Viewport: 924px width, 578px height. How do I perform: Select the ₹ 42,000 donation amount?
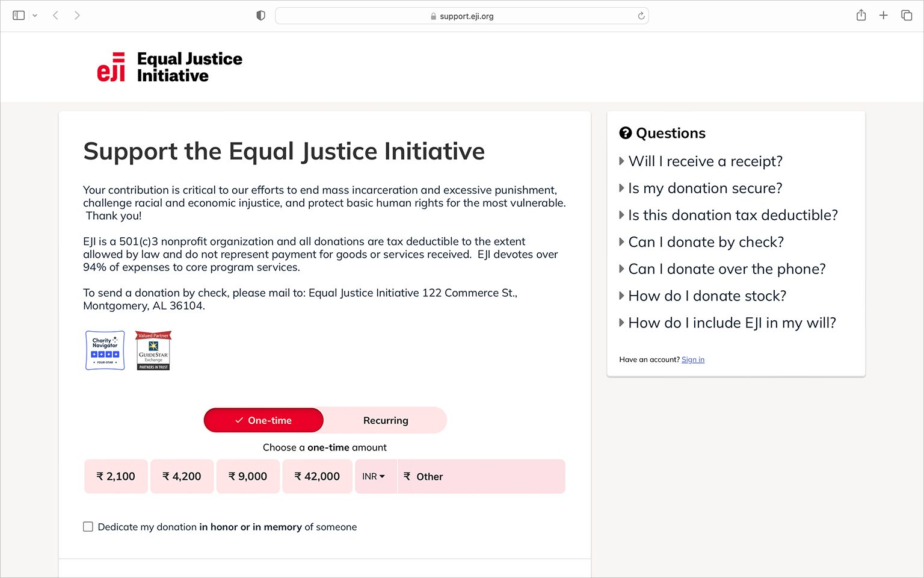(317, 476)
